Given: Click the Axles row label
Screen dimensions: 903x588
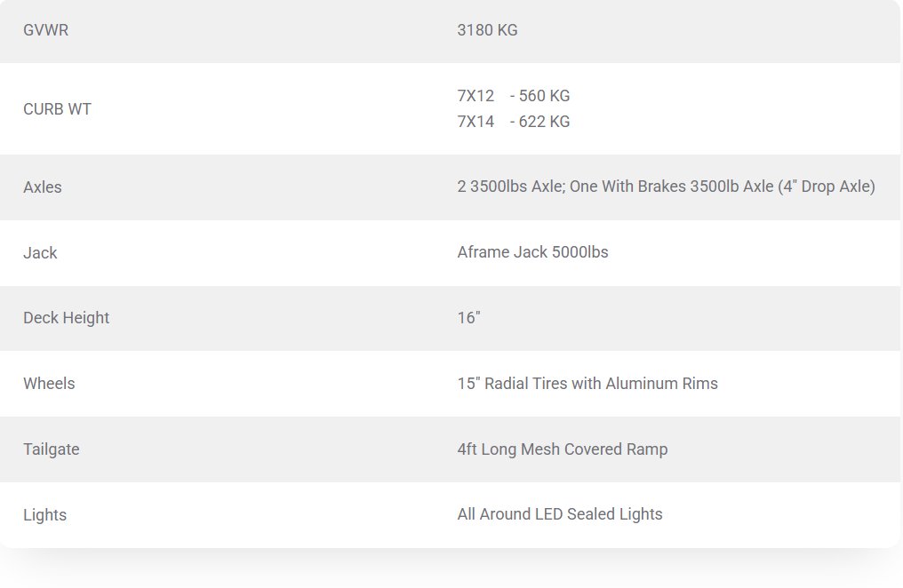Looking at the screenshot, I should (43, 187).
